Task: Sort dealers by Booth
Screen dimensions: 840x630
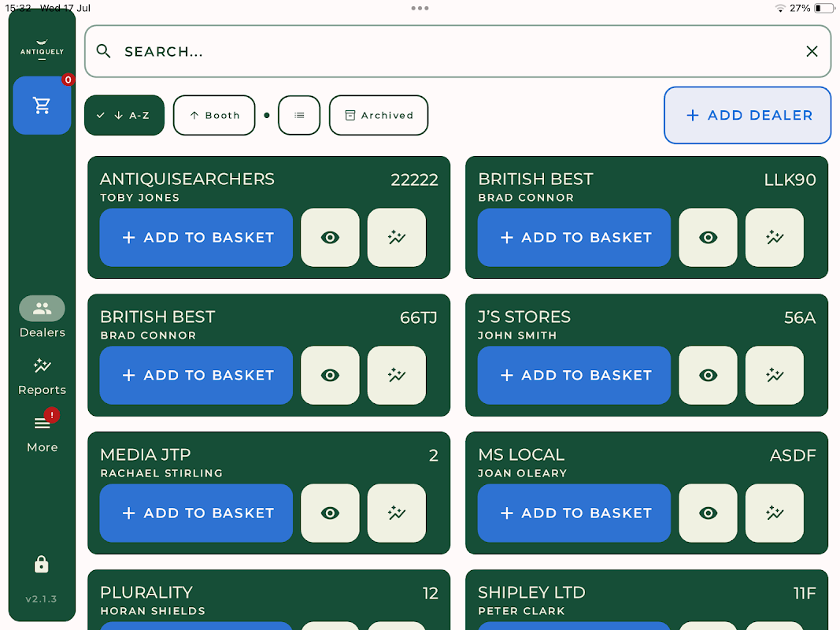Action: point(214,115)
